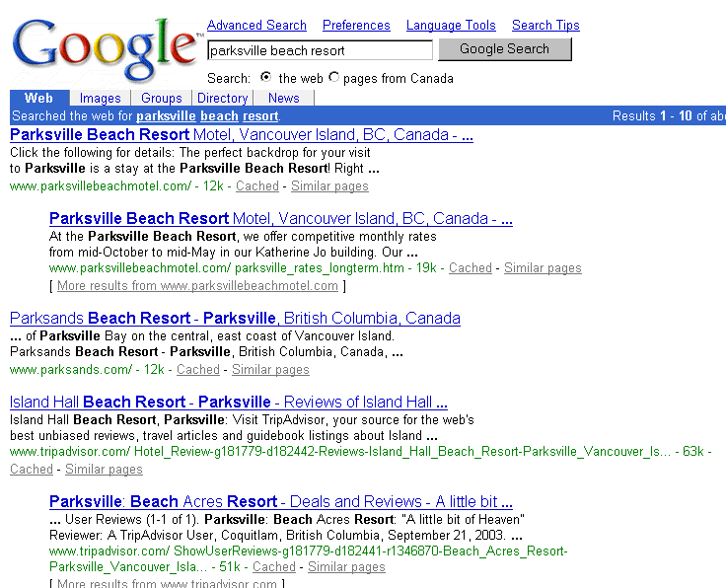Open Cached link for parksvillebeachmotel.com 12k result
Image resolution: width=726 pixels, height=588 pixels.
coord(257,186)
